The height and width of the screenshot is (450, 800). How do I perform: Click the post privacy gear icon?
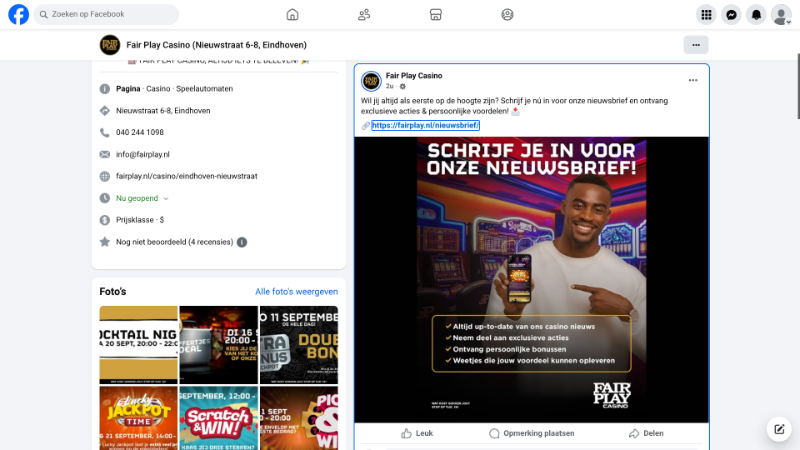[403, 86]
